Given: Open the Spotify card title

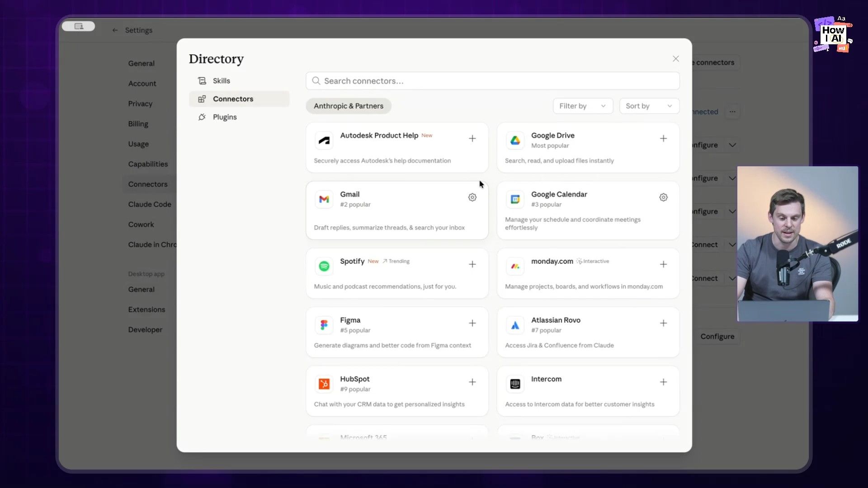Looking at the screenshot, I should (x=352, y=261).
